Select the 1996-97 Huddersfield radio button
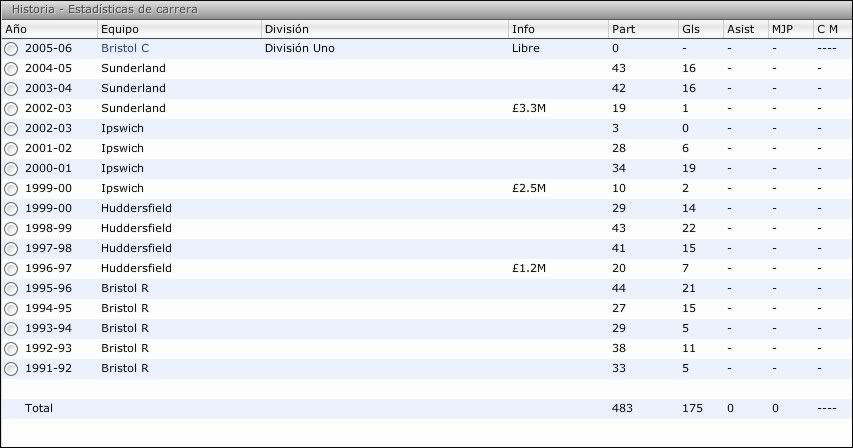 point(11,269)
